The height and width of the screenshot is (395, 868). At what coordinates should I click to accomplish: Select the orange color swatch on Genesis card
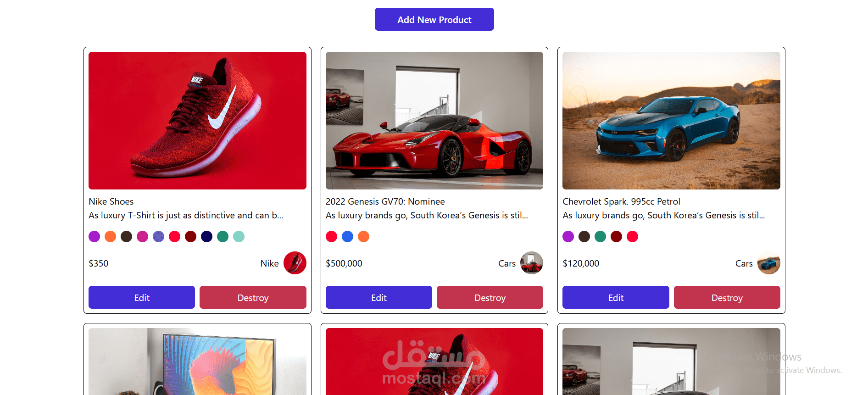coord(363,236)
